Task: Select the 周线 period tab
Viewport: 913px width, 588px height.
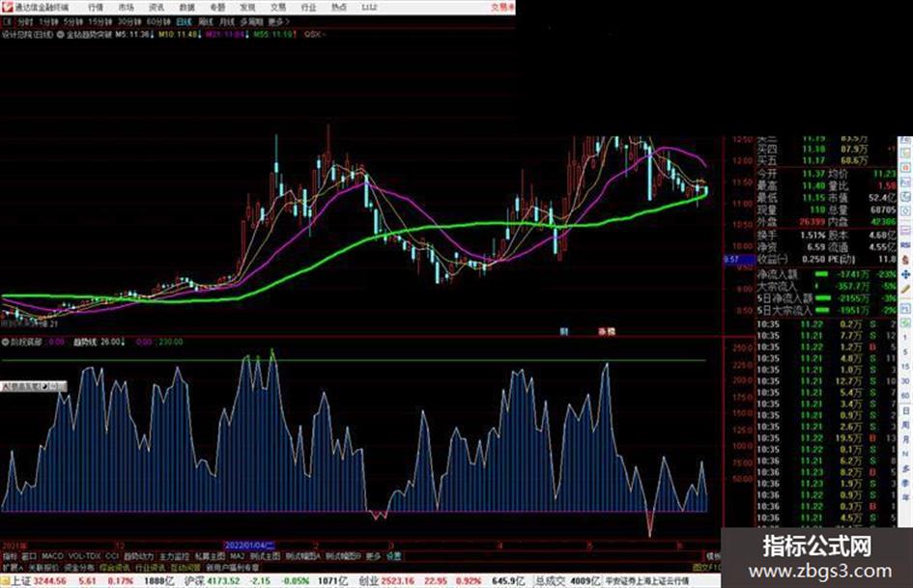Action: (x=206, y=22)
